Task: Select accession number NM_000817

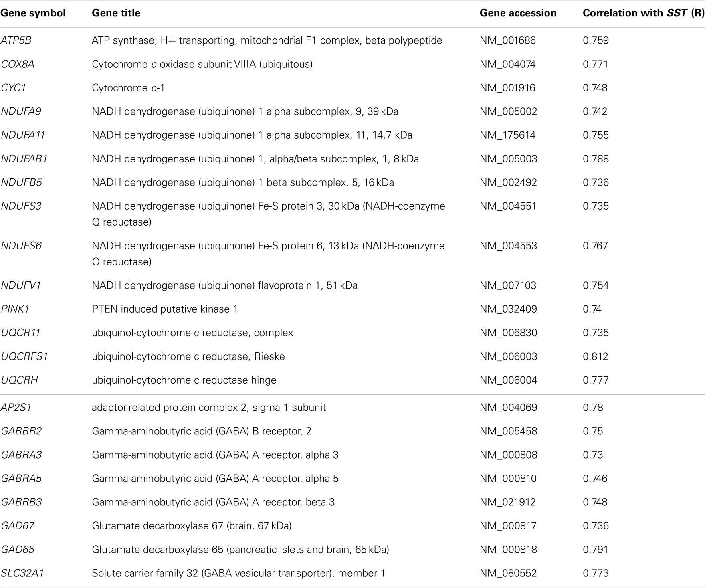Action: pyautogui.click(x=508, y=526)
